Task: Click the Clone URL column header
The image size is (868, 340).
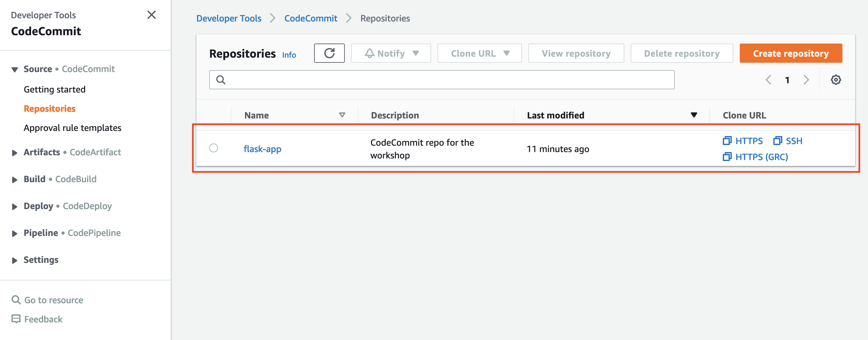Action: (x=744, y=115)
